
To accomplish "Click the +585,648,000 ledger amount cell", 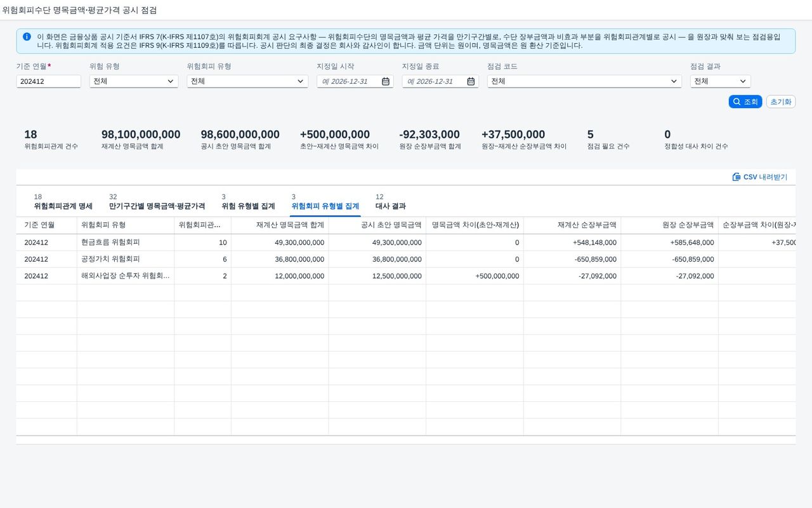I will pos(669,243).
